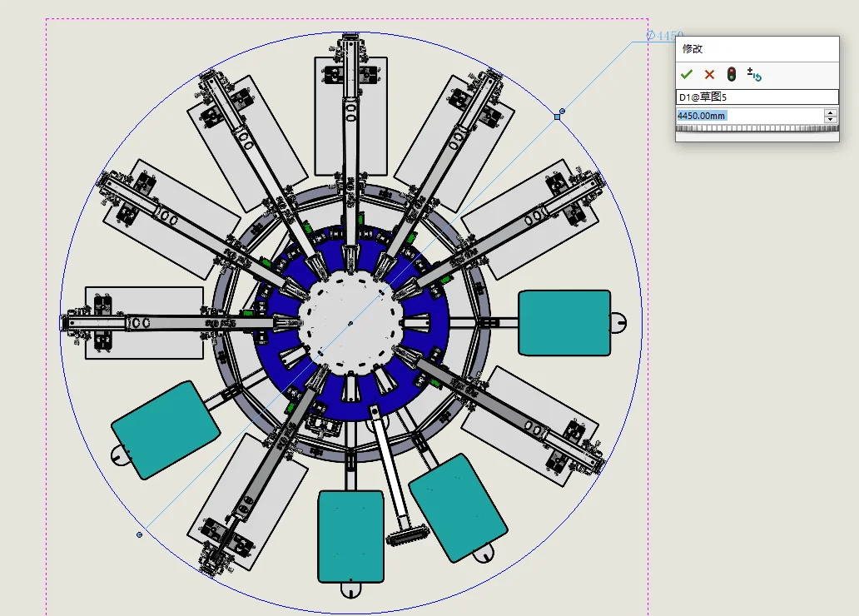Click the square dimension handle on circle

(x=558, y=117)
